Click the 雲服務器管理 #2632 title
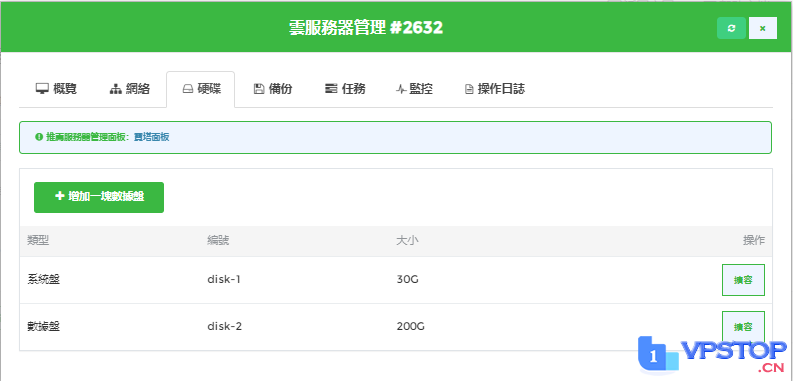 pos(366,28)
